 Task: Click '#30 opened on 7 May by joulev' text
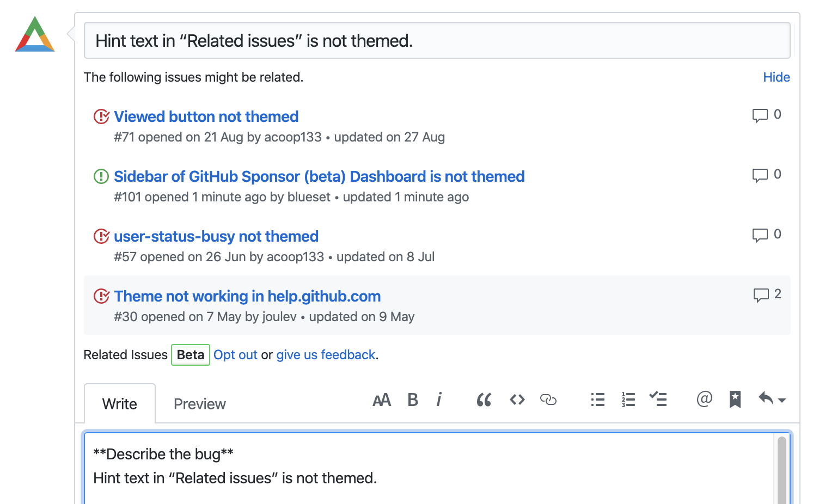[205, 317]
